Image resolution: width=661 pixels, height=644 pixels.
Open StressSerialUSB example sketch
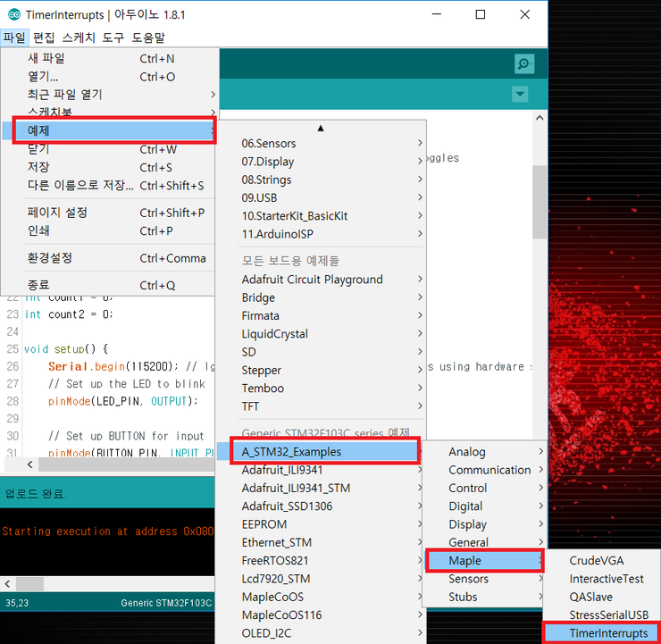602,615
